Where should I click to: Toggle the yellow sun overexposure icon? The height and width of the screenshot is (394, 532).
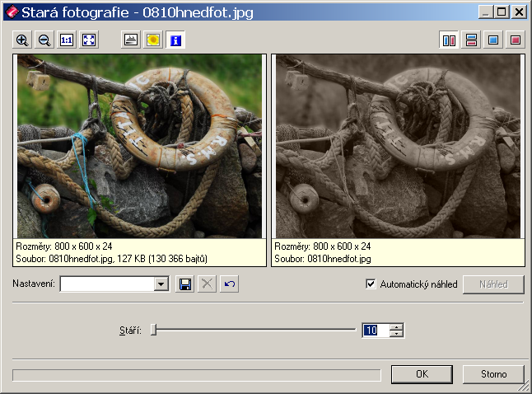[x=153, y=40]
